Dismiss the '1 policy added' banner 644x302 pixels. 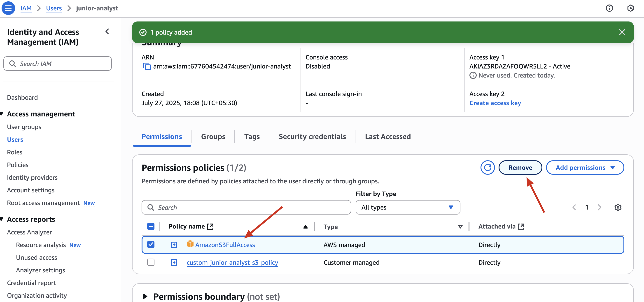point(622,32)
